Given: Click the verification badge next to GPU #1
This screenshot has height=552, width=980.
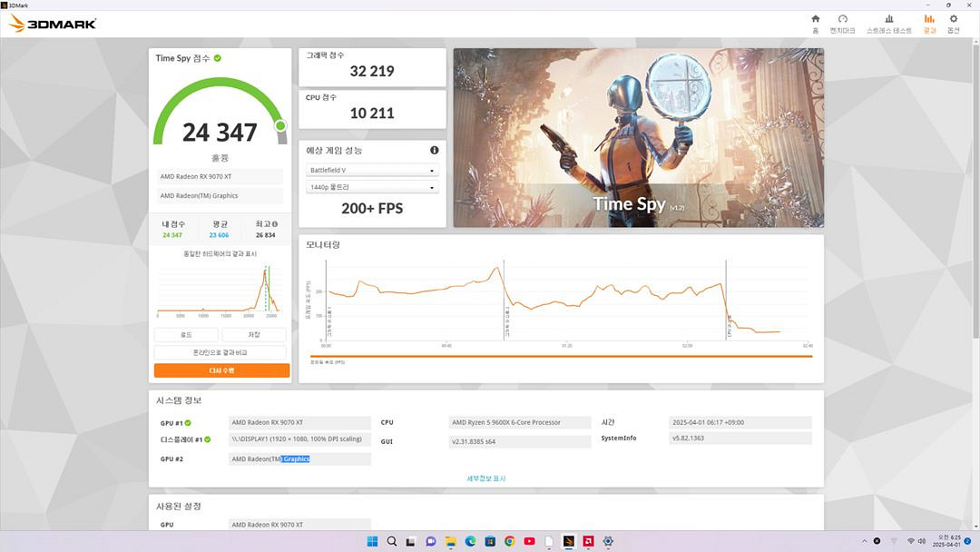Looking at the screenshot, I should (x=188, y=422).
